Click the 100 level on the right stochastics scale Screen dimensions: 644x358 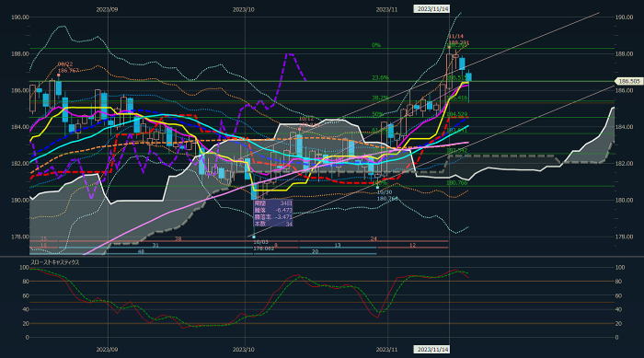(x=620, y=268)
